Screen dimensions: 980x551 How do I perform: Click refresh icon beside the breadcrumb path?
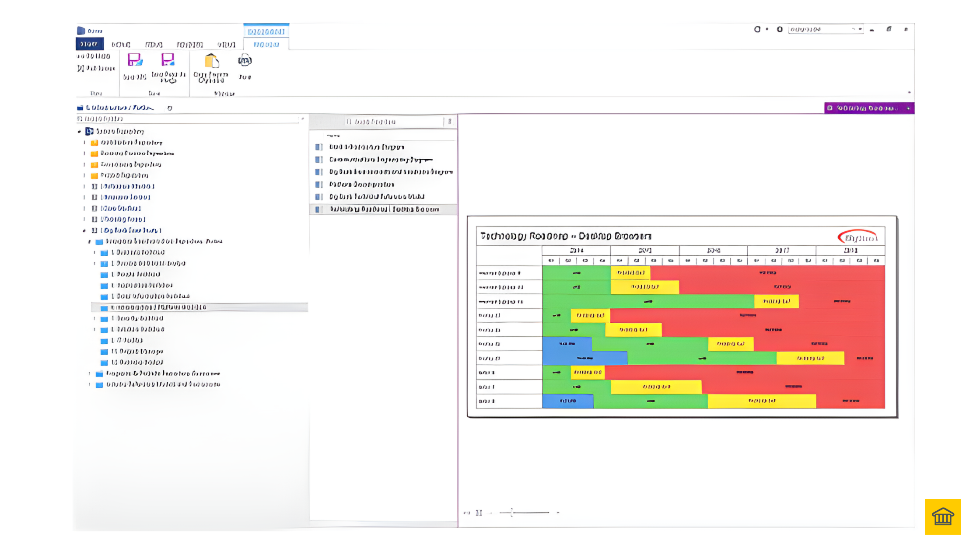click(x=170, y=108)
